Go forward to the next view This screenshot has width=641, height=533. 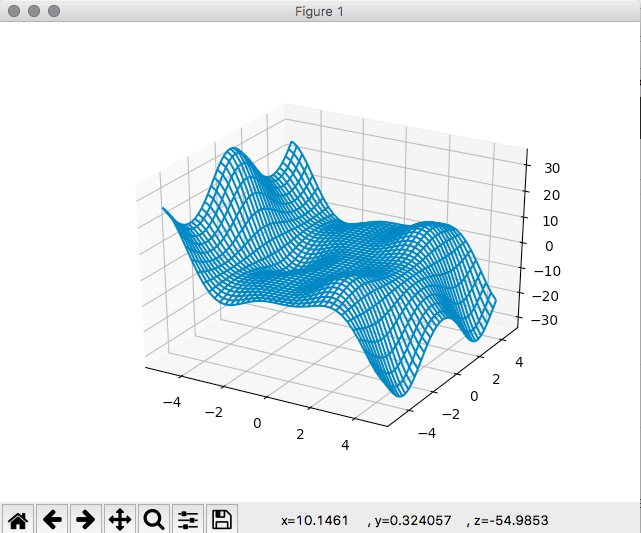click(86, 519)
